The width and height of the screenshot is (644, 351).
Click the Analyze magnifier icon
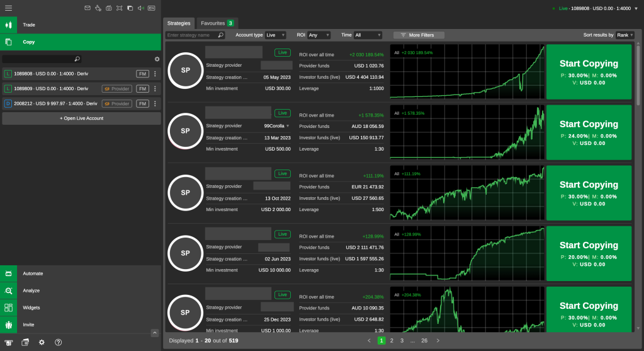coord(8,291)
